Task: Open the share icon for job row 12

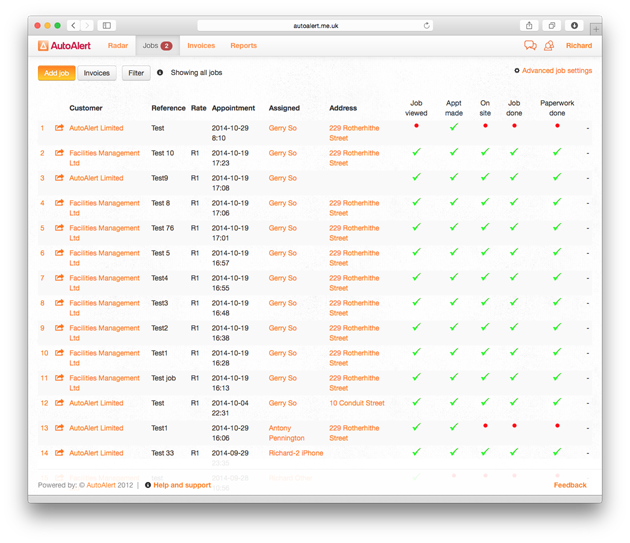Action: (59, 403)
